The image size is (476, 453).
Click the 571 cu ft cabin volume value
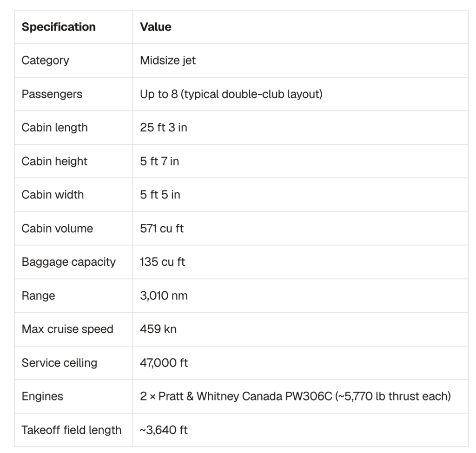pos(162,229)
